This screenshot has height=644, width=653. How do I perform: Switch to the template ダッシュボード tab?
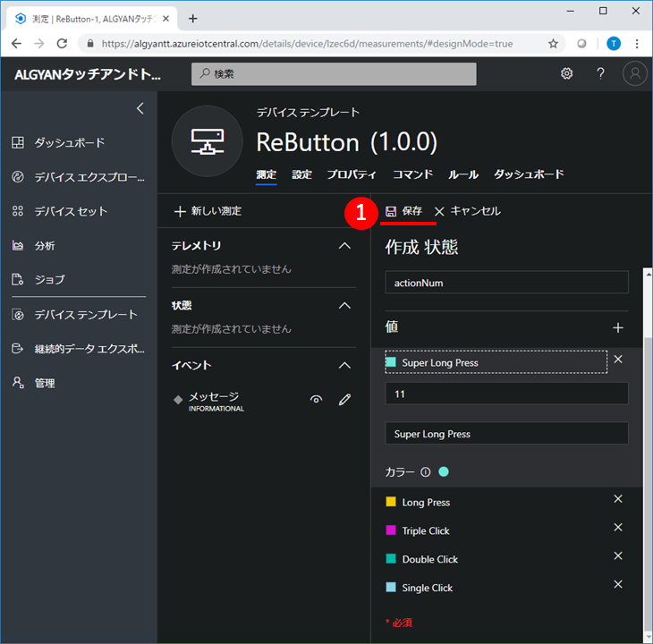529,174
